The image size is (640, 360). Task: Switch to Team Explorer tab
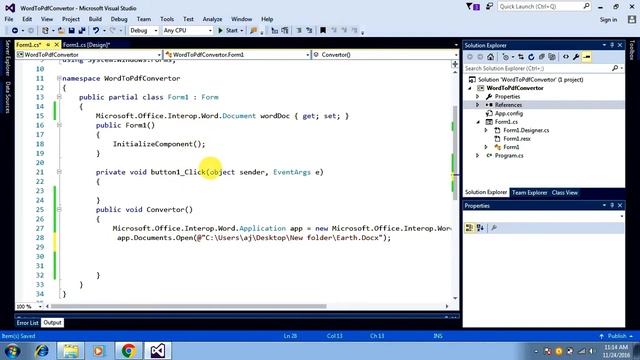pos(529,193)
